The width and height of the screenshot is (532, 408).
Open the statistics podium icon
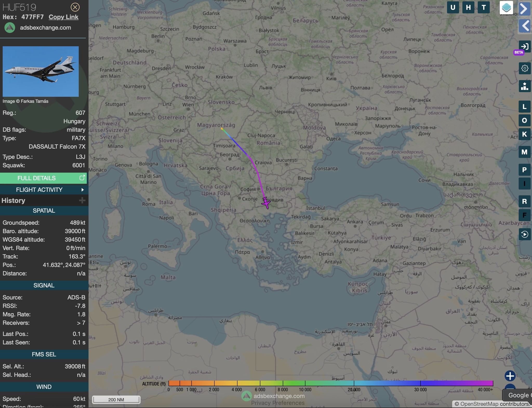coord(524,86)
